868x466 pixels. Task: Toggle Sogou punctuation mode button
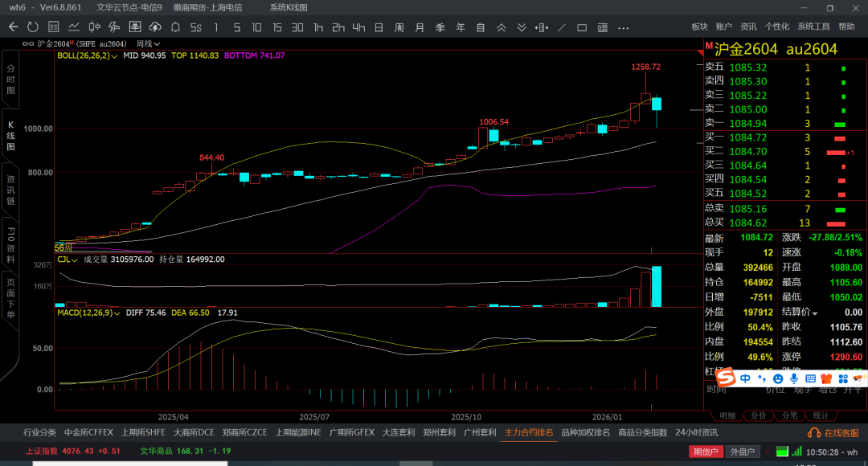click(x=762, y=378)
